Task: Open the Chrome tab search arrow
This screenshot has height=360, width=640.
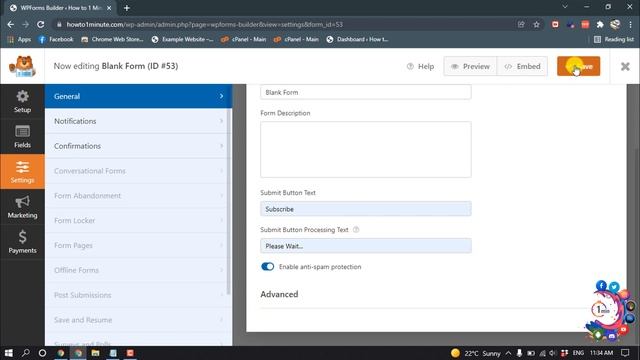Action: 565,7
